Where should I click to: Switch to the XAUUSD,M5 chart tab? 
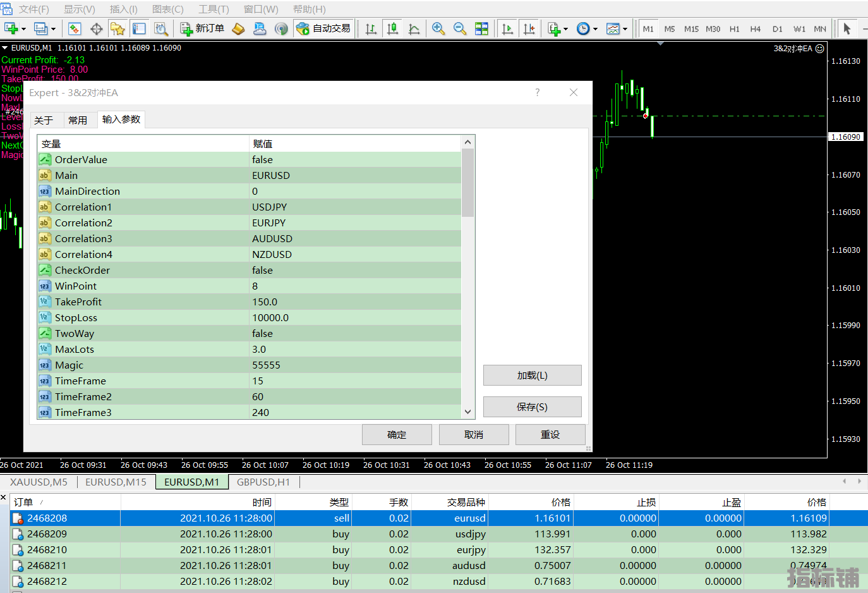click(39, 482)
